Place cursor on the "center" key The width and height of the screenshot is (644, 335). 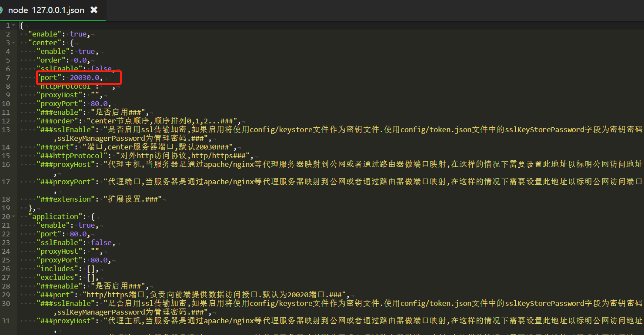click(45, 43)
